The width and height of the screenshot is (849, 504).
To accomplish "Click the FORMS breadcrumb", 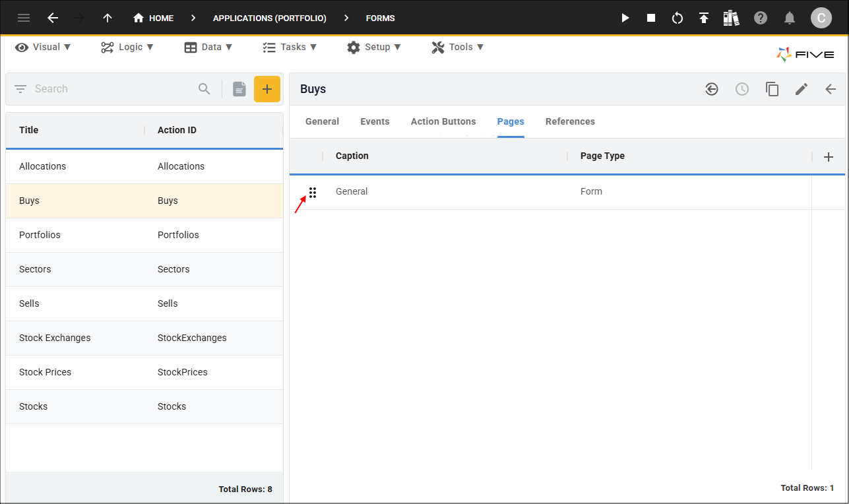I will point(380,18).
